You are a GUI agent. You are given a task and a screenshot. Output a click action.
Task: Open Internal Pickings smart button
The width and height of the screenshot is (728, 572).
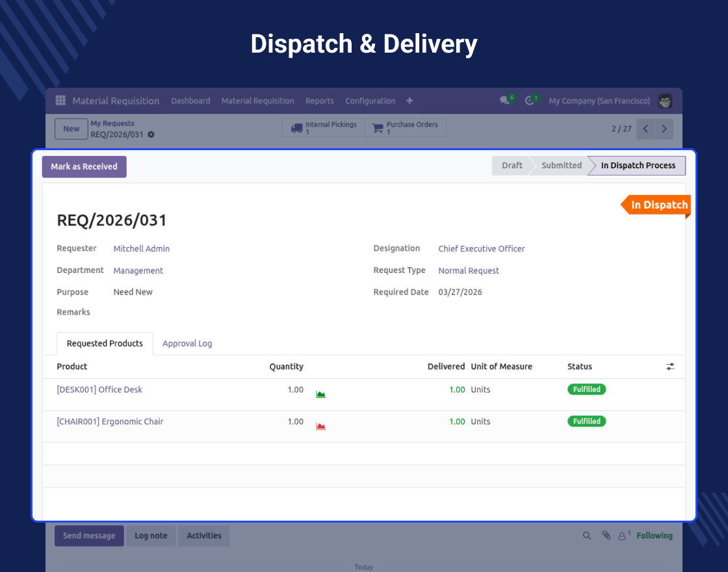[x=324, y=128]
